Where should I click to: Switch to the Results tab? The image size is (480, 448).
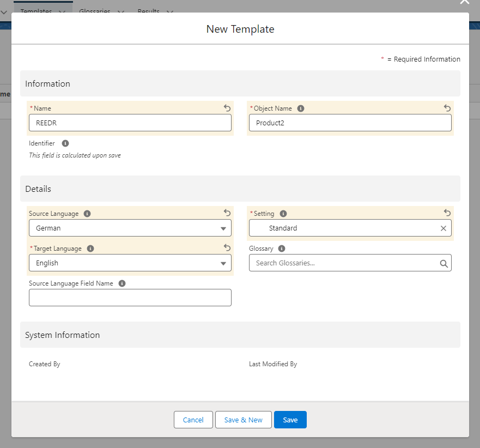(x=149, y=11)
